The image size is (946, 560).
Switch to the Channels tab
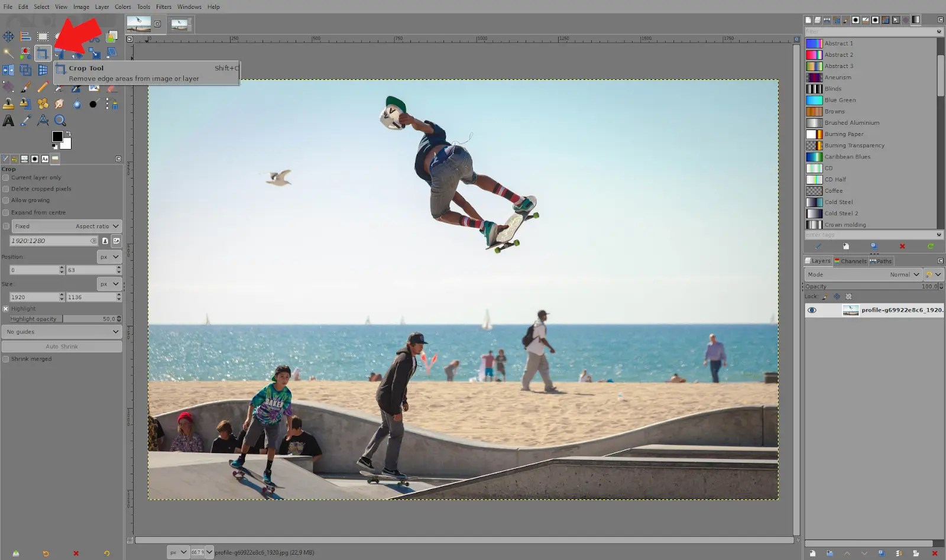tap(850, 261)
